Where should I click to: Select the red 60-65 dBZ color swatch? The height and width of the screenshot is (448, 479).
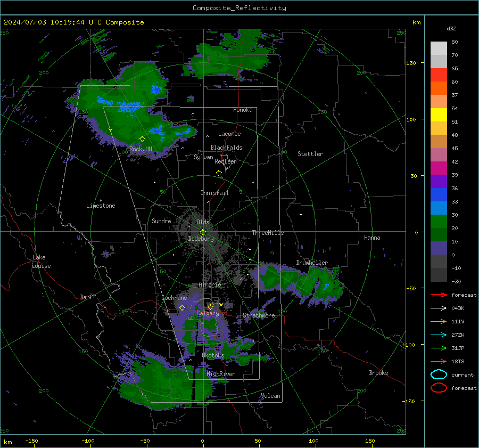click(x=439, y=75)
